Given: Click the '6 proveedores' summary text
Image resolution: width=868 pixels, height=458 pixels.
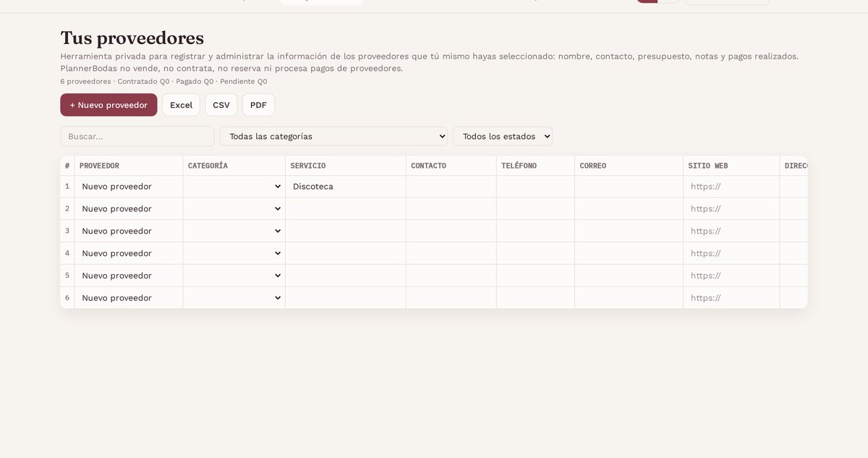Looking at the screenshot, I should (85, 82).
